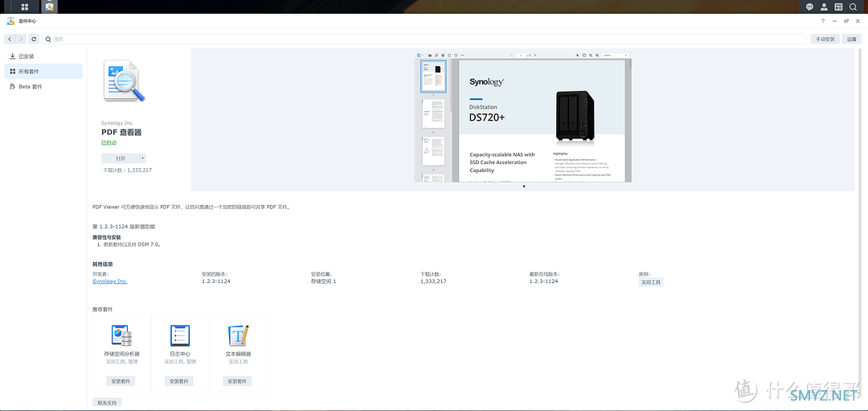This screenshot has width=868, height=411.
Task: Open the DSM main menu grid icon
Action: tap(25, 7)
